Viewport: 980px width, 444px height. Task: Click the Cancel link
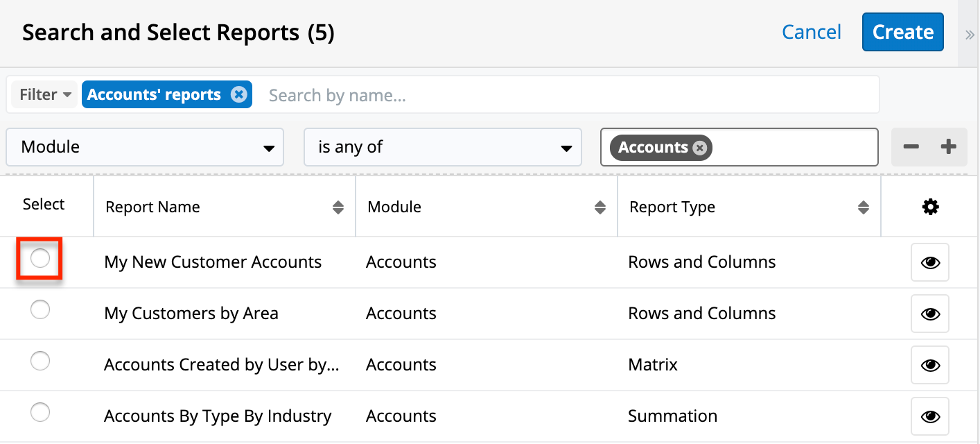tap(811, 32)
